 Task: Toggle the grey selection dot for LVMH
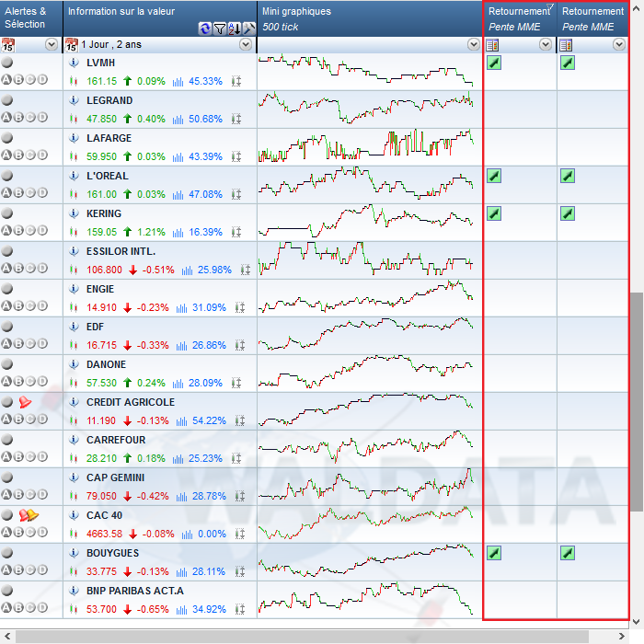[7, 63]
